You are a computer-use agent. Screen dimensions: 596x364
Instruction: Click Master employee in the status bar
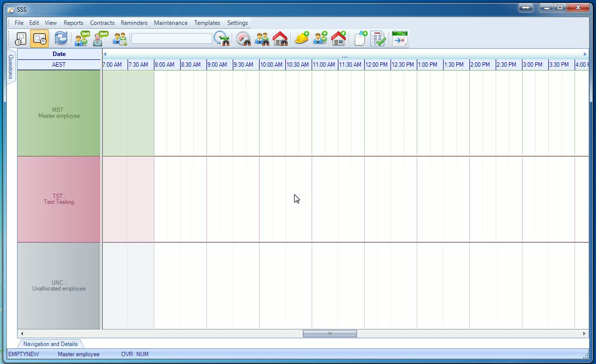pos(78,354)
